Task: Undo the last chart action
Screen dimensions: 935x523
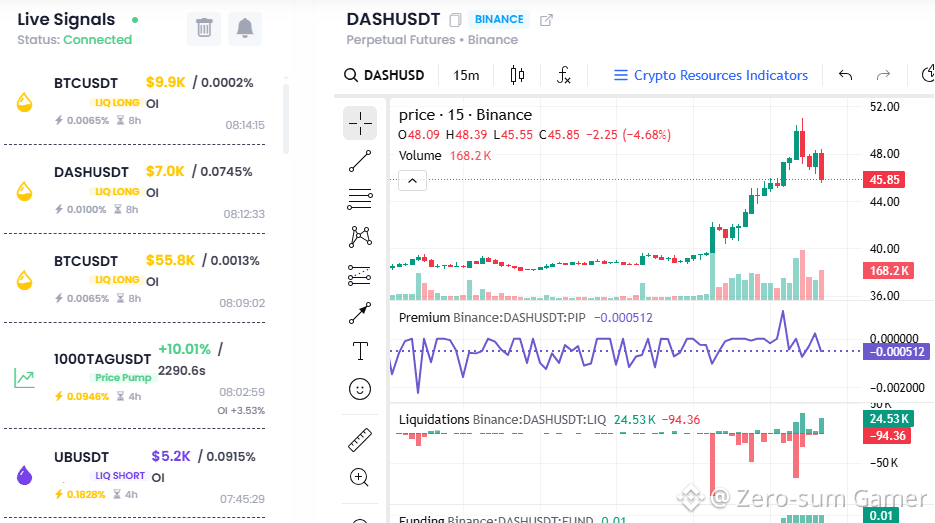Action: 846,75
